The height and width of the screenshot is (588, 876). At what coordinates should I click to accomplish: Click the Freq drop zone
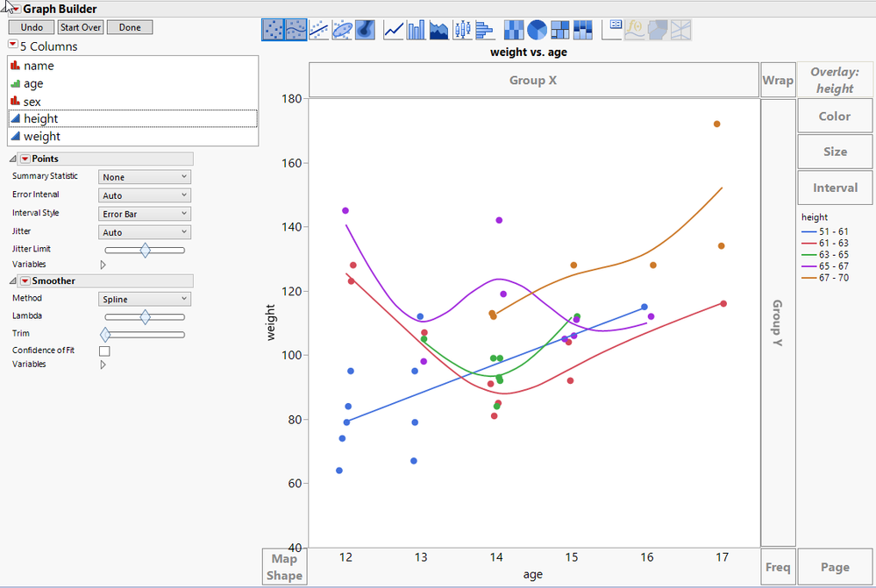tap(778, 567)
